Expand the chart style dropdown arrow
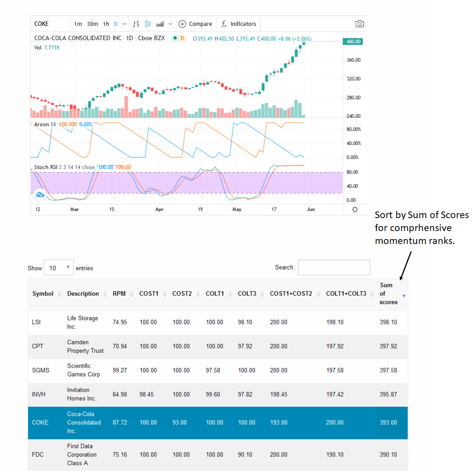 coord(170,24)
